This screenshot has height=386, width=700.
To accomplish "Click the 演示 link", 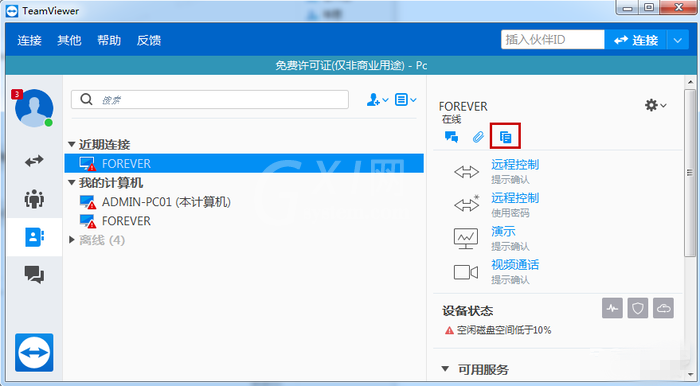I will [503, 231].
